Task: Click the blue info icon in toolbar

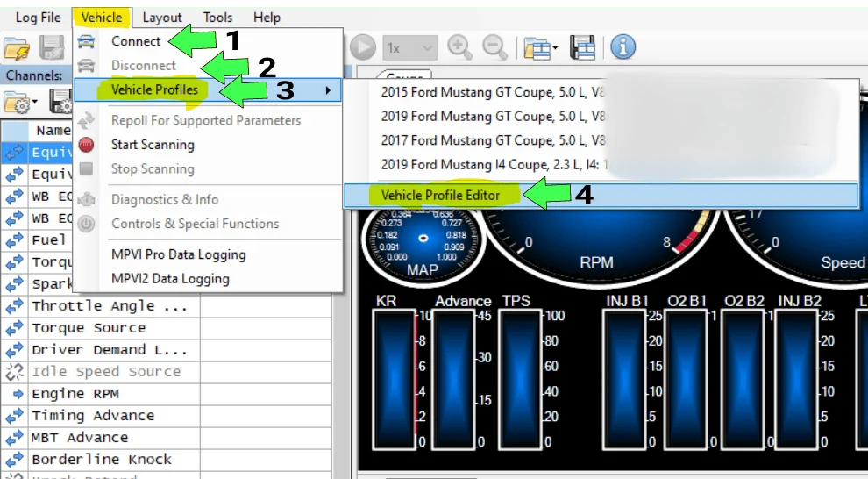Action: tap(623, 47)
